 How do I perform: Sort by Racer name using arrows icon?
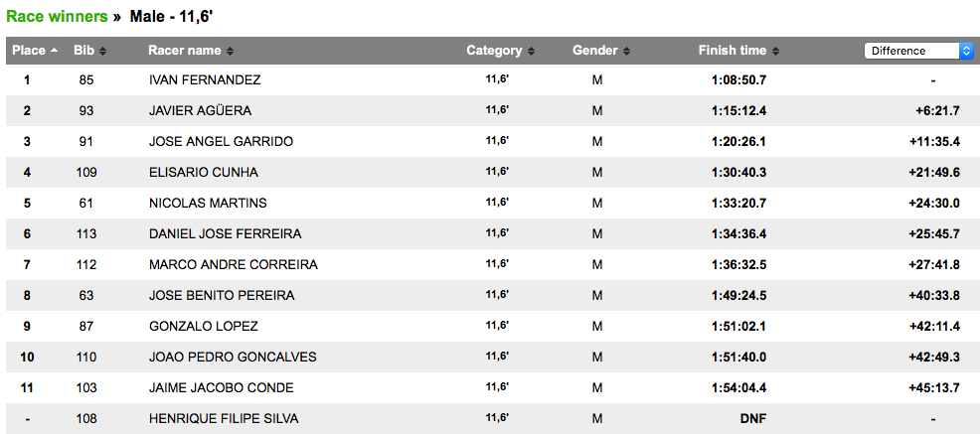pos(230,52)
